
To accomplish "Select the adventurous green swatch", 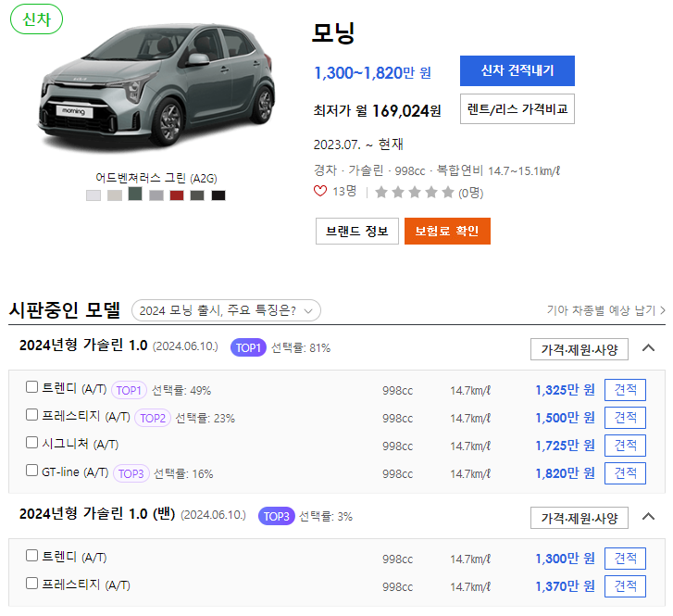I will [x=135, y=194].
